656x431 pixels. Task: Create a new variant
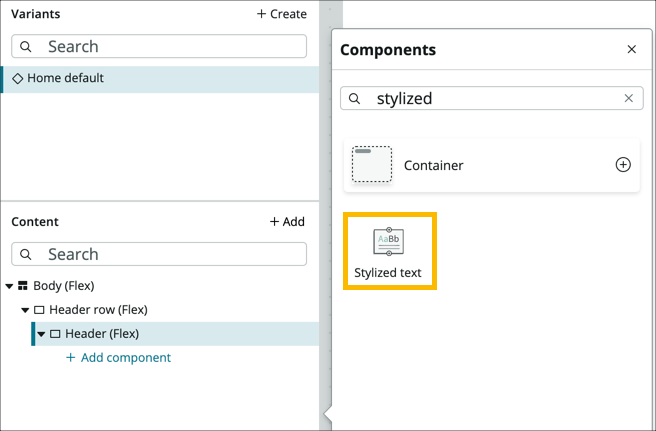tap(281, 14)
